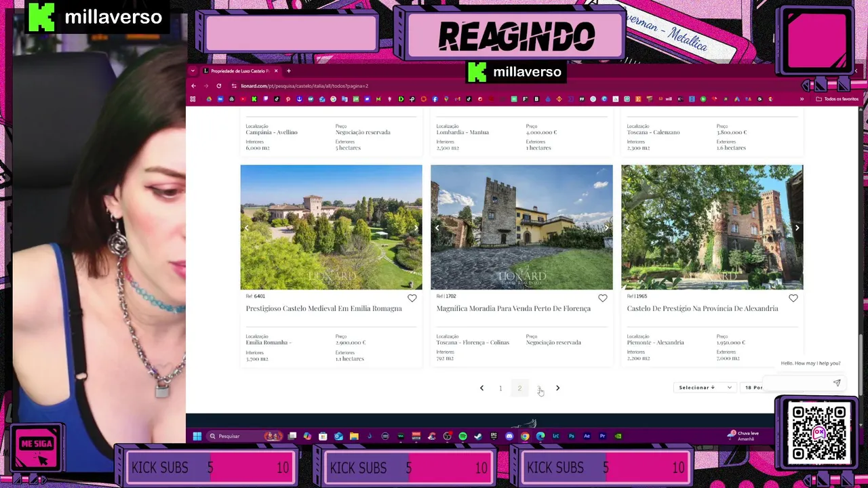Click location Toscana - Calenzano
The height and width of the screenshot is (488, 868).
tap(653, 132)
